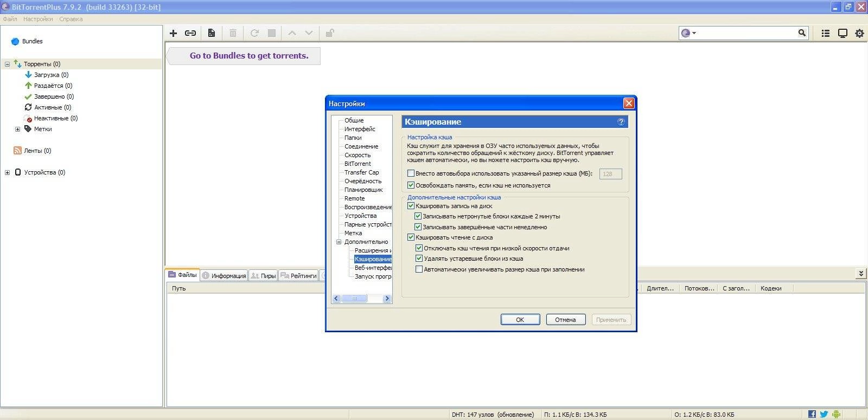Open the Настройки menu
Screen dimensions: 868x420
point(38,19)
